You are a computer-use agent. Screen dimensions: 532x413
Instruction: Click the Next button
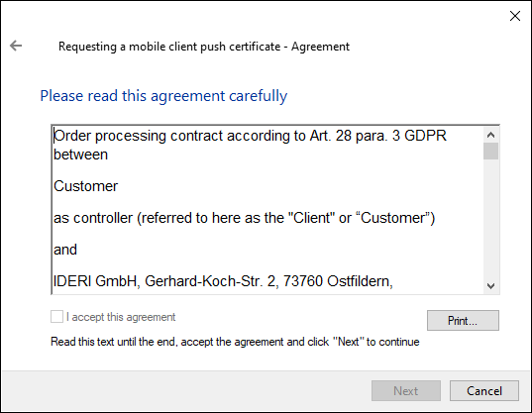406,391
